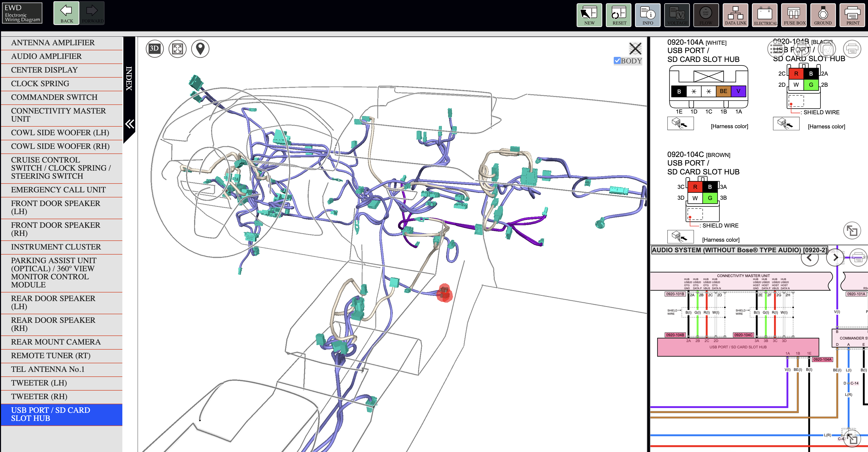Open COWL SIDE WOOFER (RH) entry
Viewport: 868px width, 452px height.
62,147
